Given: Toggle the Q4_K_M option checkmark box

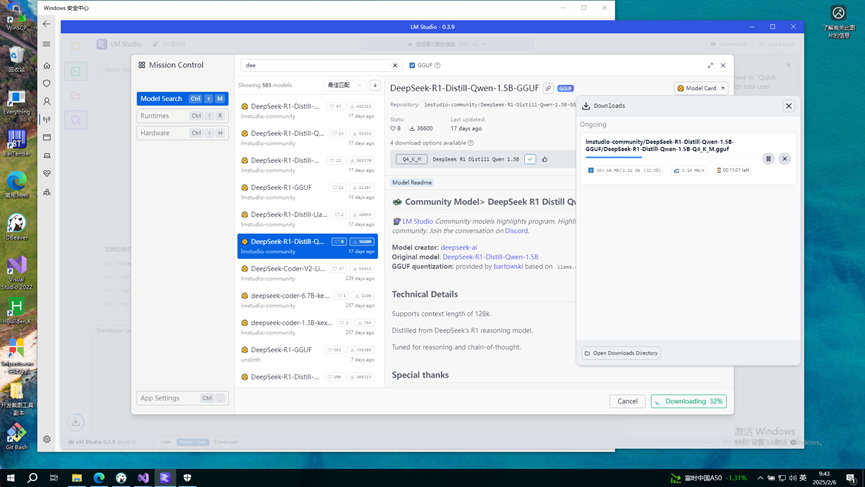Looking at the screenshot, I should click(530, 159).
